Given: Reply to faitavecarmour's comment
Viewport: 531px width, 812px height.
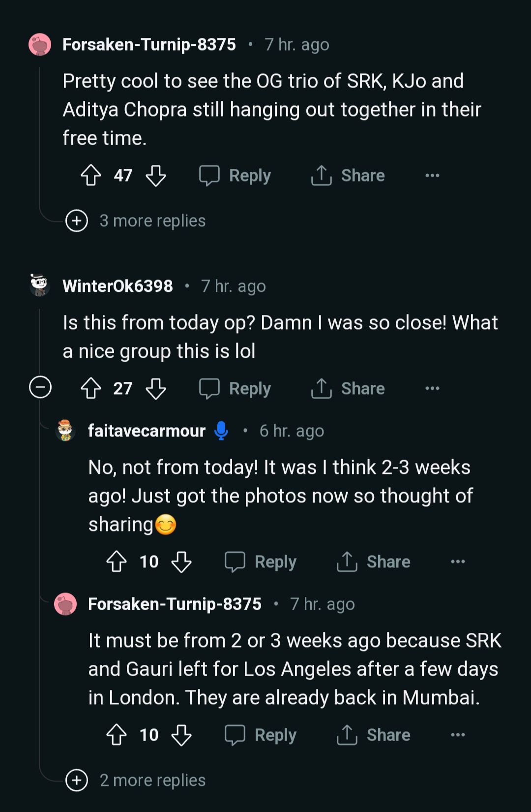Looking at the screenshot, I should (x=261, y=562).
